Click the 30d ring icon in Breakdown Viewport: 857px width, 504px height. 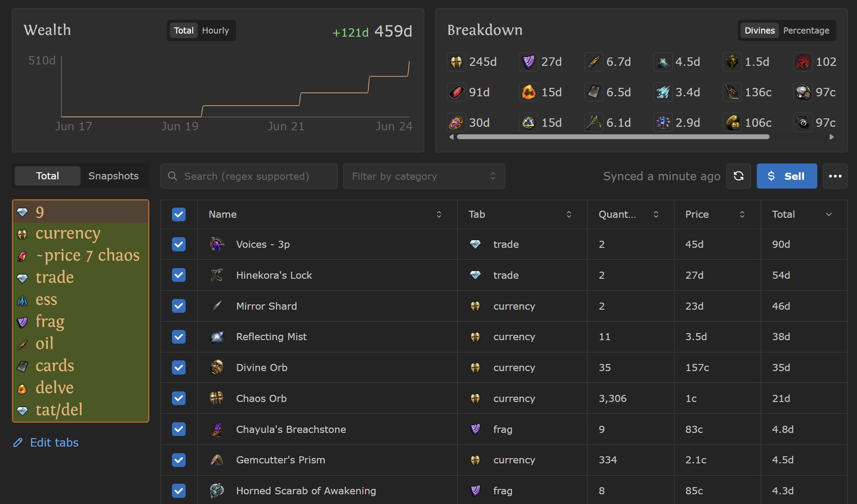click(x=456, y=123)
